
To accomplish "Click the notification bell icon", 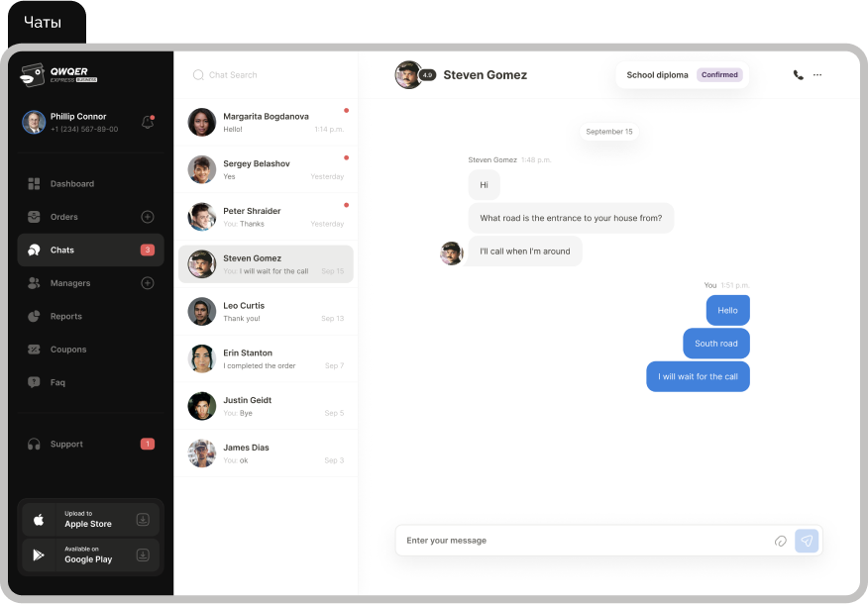I will tap(148, 122).
